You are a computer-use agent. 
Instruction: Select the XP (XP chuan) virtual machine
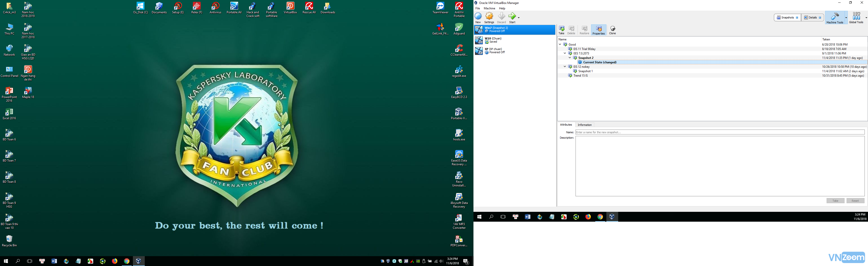515,51
